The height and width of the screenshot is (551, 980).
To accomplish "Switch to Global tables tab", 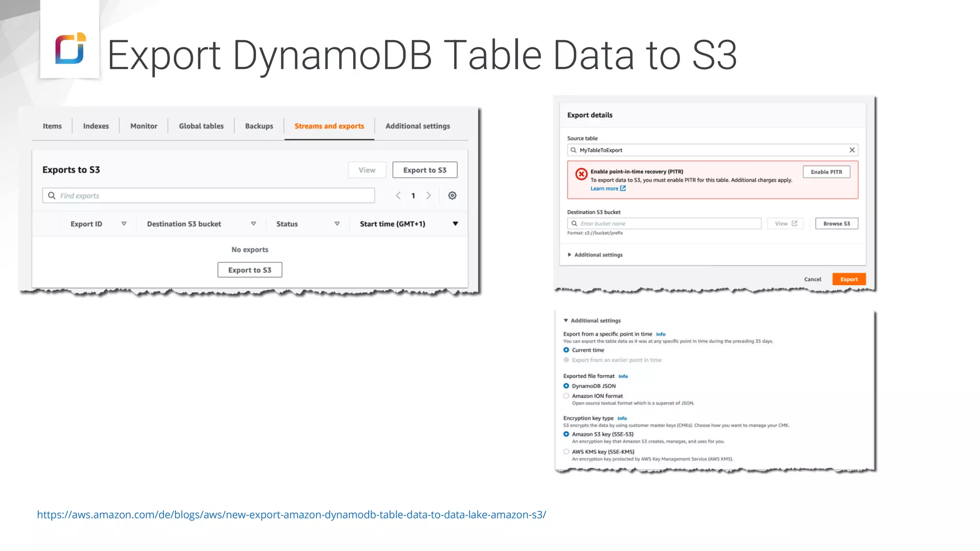I will click(201, 126).
